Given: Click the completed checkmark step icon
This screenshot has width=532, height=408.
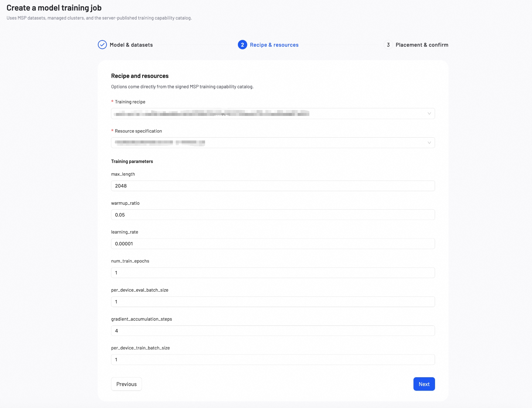Looking at the screenshot, I should (102, 45).
